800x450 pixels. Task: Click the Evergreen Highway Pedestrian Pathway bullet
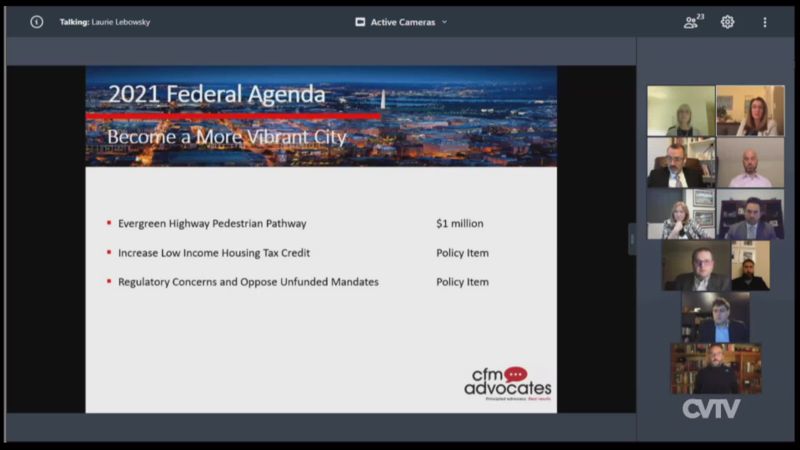pos(212,224)
